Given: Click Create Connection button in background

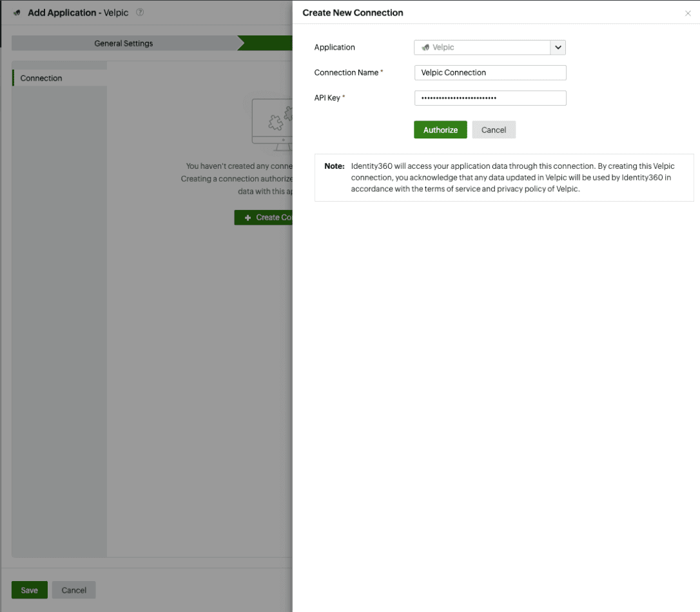Looking at the screenshot, I should pos(264,217).
